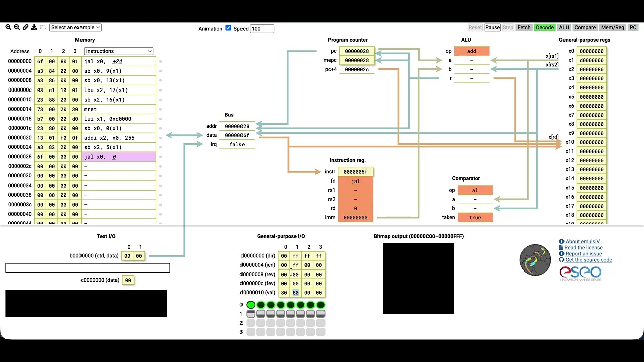The width and height of the screenshot is (644, 362).
Task: Click the greyed open-folder icon
Action: (x=43, y=27)
